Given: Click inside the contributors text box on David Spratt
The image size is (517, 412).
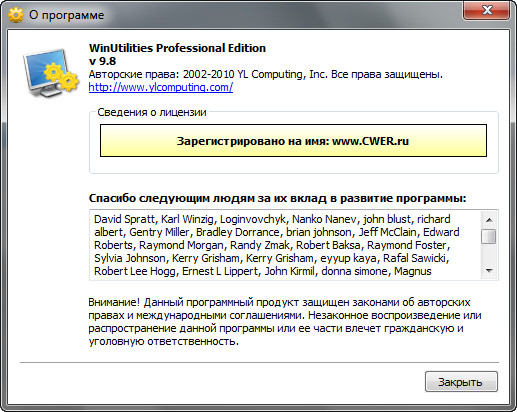Looking at the screenshot, I should coord(124,219).
